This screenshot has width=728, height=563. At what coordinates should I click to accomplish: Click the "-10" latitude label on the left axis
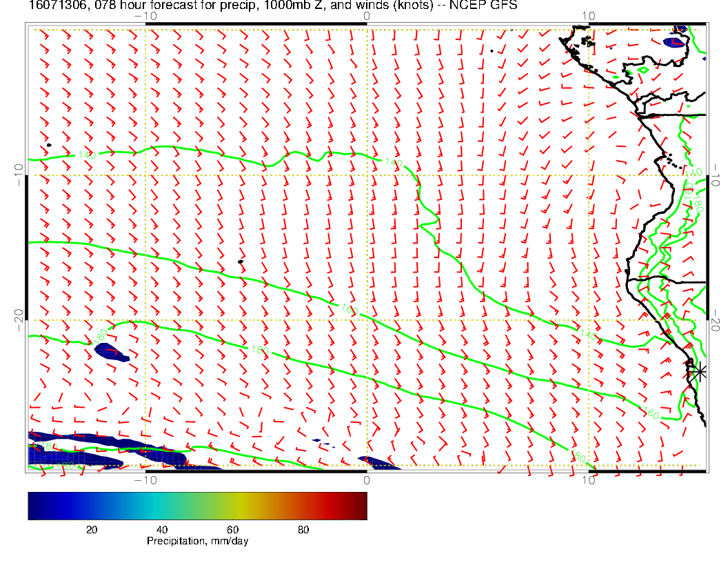[19, 175]
